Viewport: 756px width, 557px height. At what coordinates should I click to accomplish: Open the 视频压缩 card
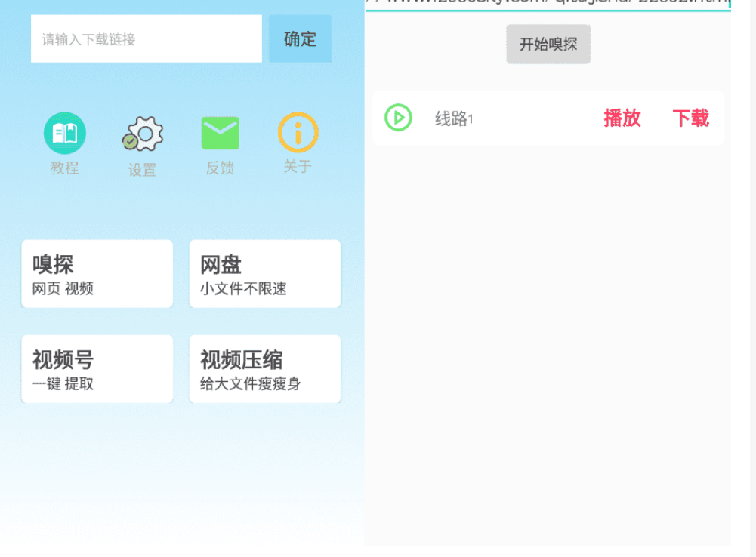tap(264, 369)
